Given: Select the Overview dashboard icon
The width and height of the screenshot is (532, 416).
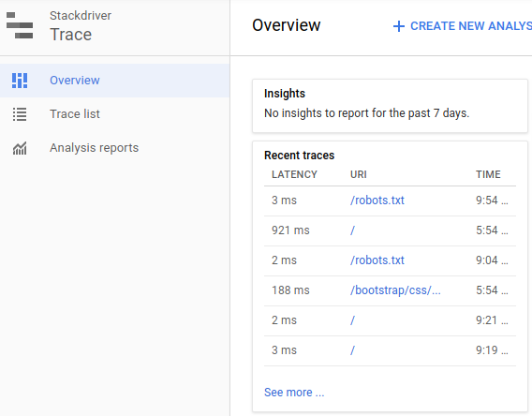Looking at the screenshot, I should 20,81.
